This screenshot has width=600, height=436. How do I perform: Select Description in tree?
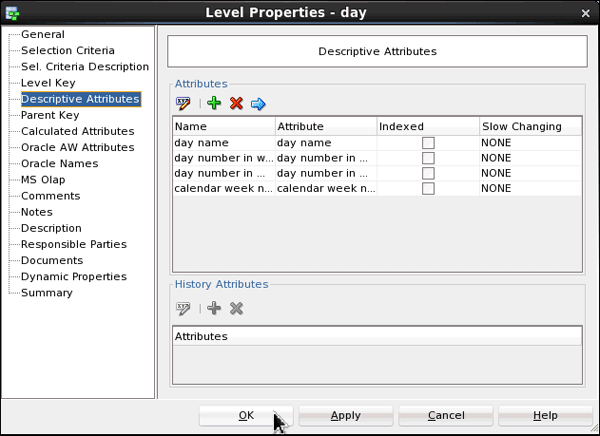[x=51, y=228]
